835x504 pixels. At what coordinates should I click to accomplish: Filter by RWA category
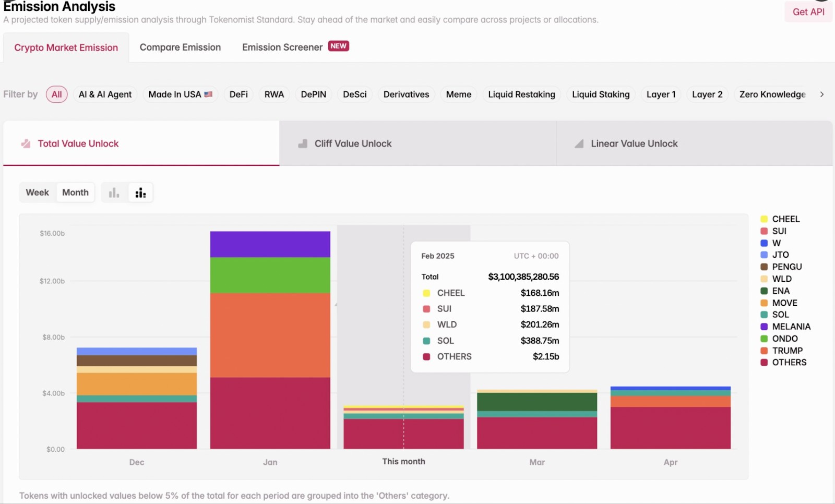pyautogui.click(x=274, y=94)
